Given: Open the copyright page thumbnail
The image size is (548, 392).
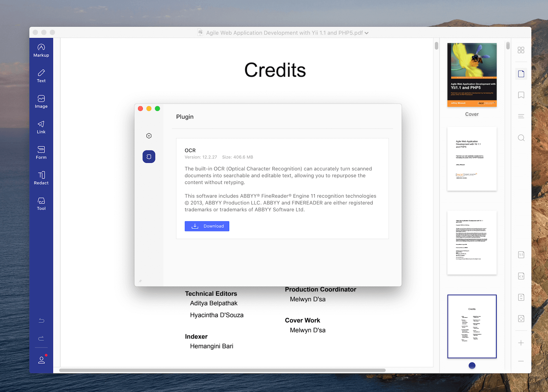Looking at the screenshot, I should click(x=472, y=243).
